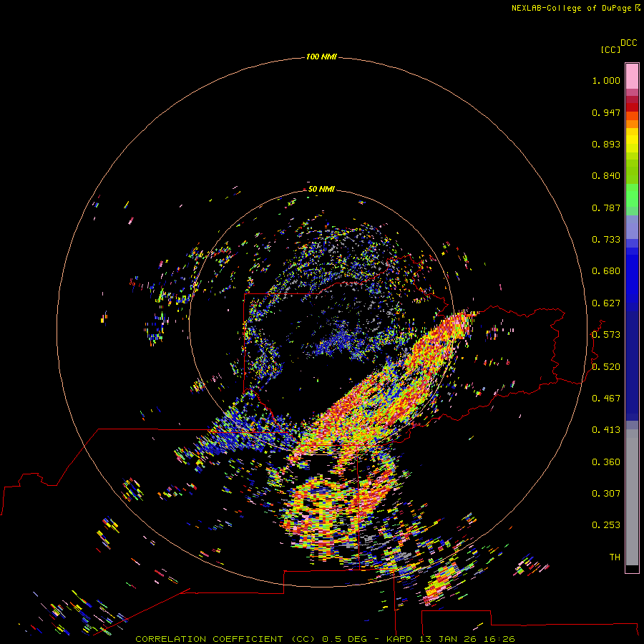Click the 0.733 color scale value
The image size is (644, 644).
(x=606, y=240)
